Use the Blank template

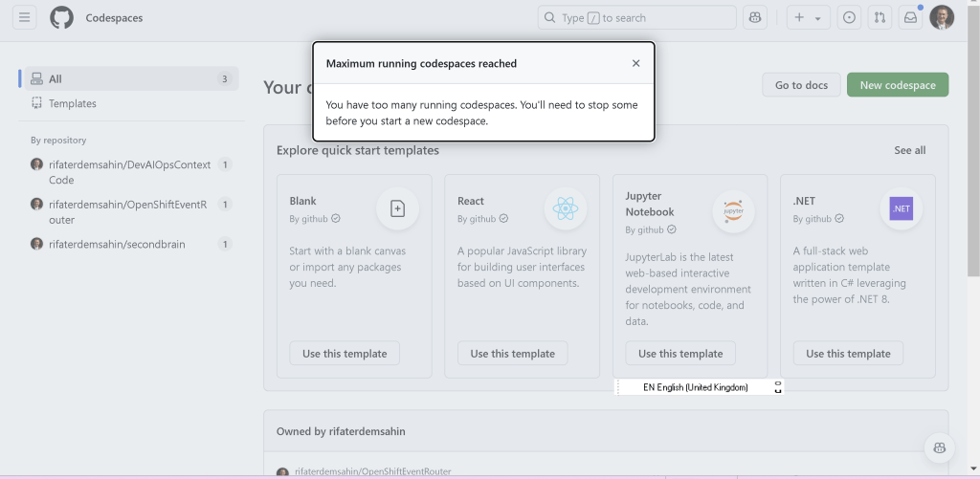[345, 354]
